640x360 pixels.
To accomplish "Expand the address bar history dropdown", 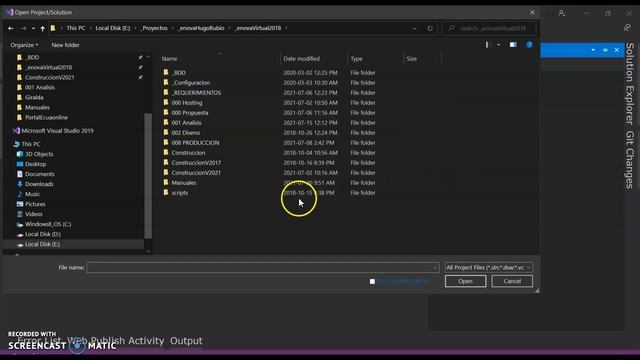I will (x=415, y=28).
